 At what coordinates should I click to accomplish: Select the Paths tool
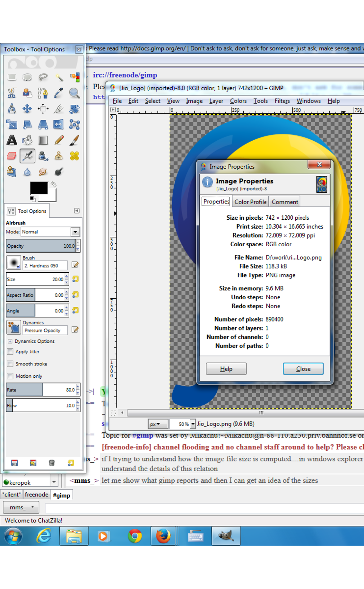43,93
